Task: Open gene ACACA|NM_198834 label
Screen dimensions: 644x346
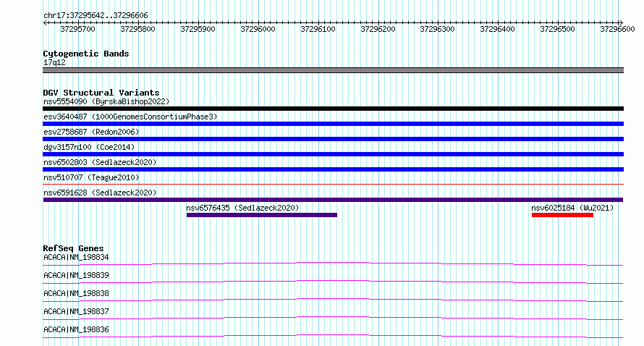Action: (x=76, y=257)
